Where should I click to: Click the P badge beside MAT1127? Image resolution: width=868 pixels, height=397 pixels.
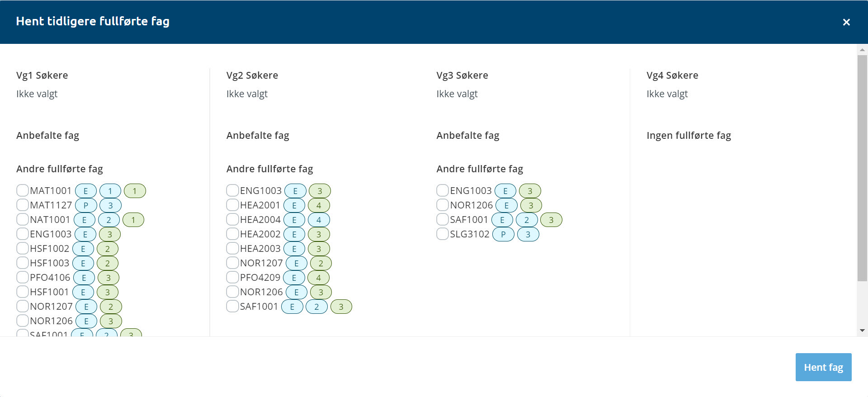pos(85,205)
